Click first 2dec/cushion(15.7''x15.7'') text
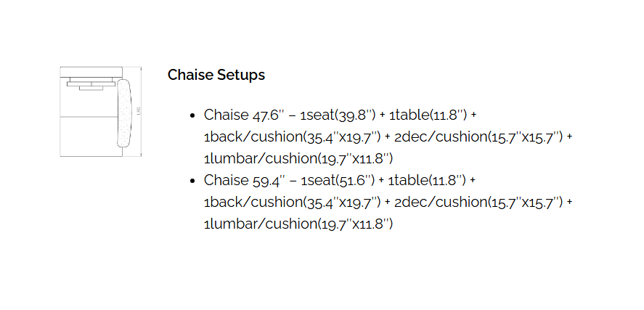Viewport: 644px width, 310px height. 478,136
